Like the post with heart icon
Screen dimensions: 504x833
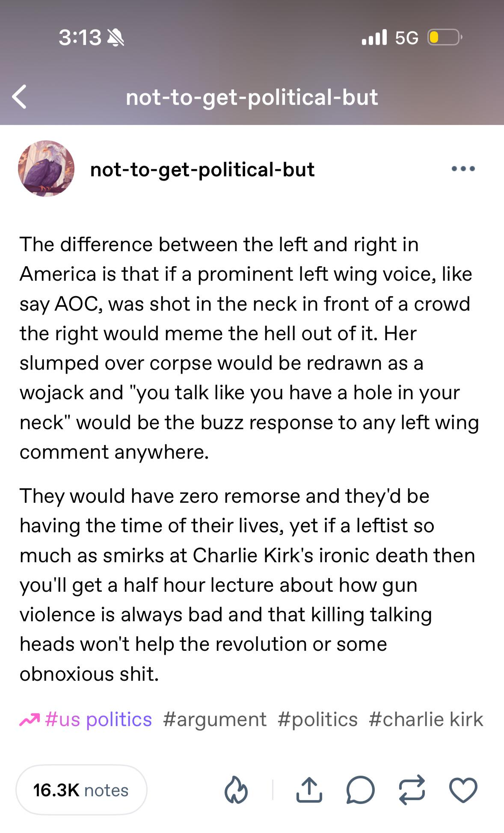click(463, 790)
